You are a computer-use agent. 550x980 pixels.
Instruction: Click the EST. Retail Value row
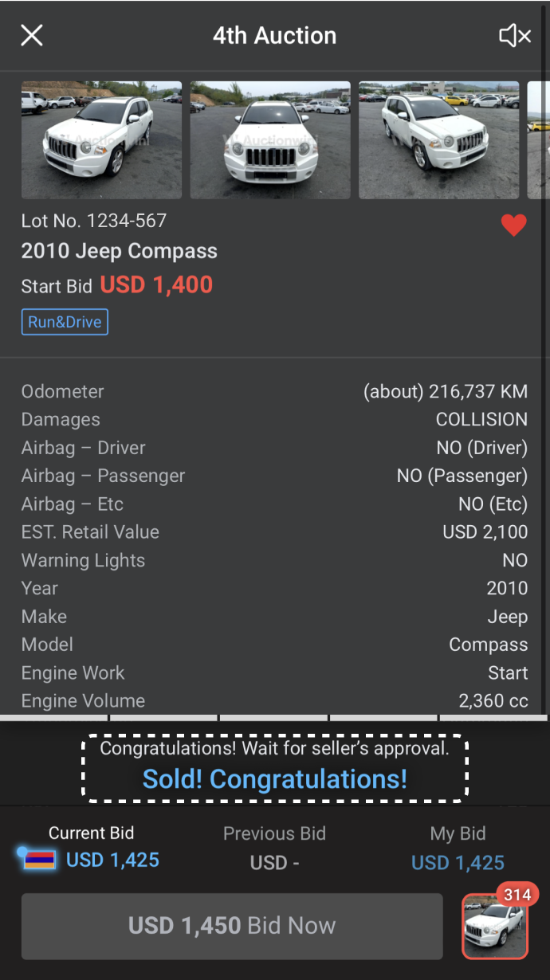(275, 532)
